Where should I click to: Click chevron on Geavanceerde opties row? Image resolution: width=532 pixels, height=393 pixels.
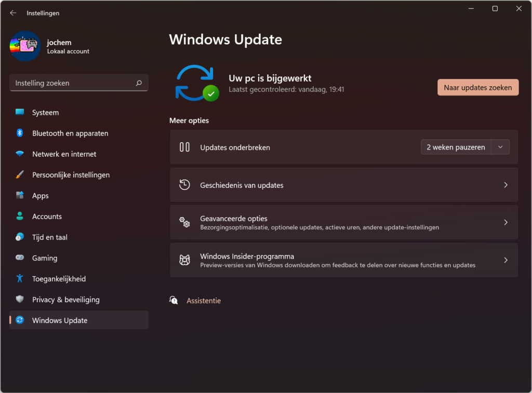pos(506,222)
